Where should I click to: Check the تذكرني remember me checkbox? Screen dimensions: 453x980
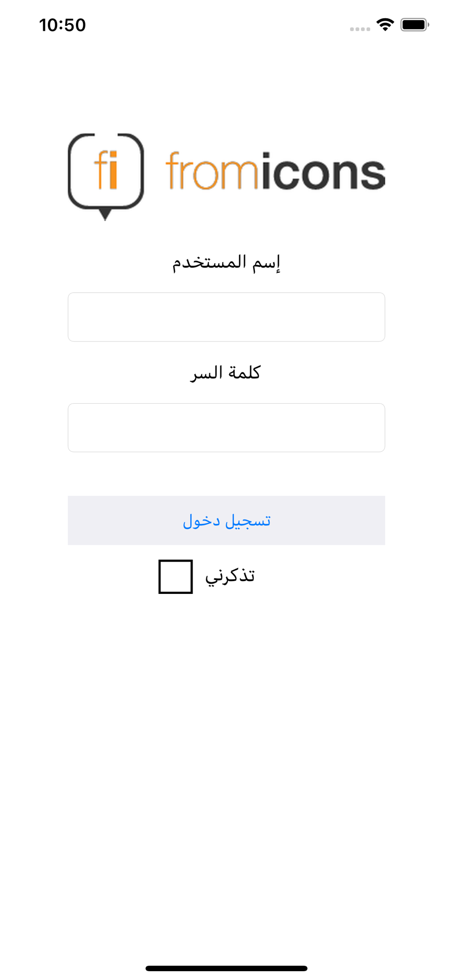(176, 577)
